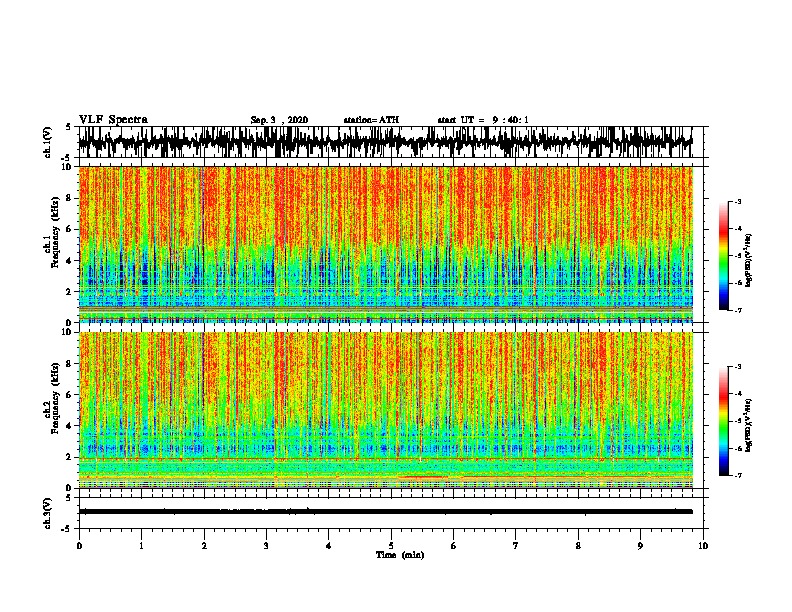Click the "2" kHz tick on ch.2 frequency axis

[x=69, y=457]
